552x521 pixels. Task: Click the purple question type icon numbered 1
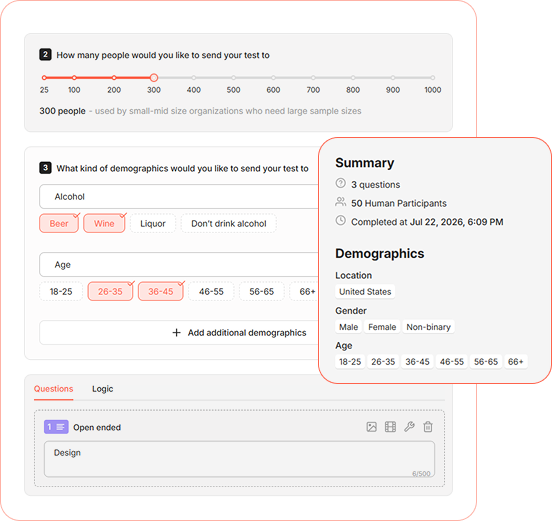click(56, 427)
